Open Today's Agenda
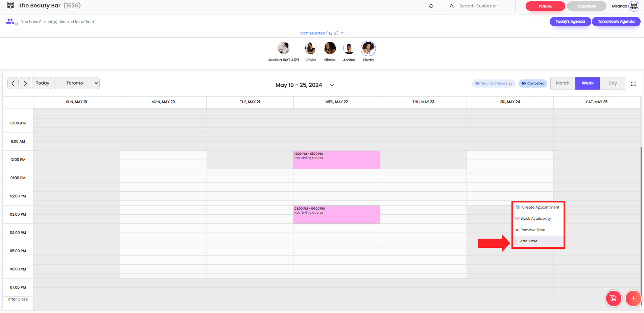Screen dimensions: 644x313 570,22
